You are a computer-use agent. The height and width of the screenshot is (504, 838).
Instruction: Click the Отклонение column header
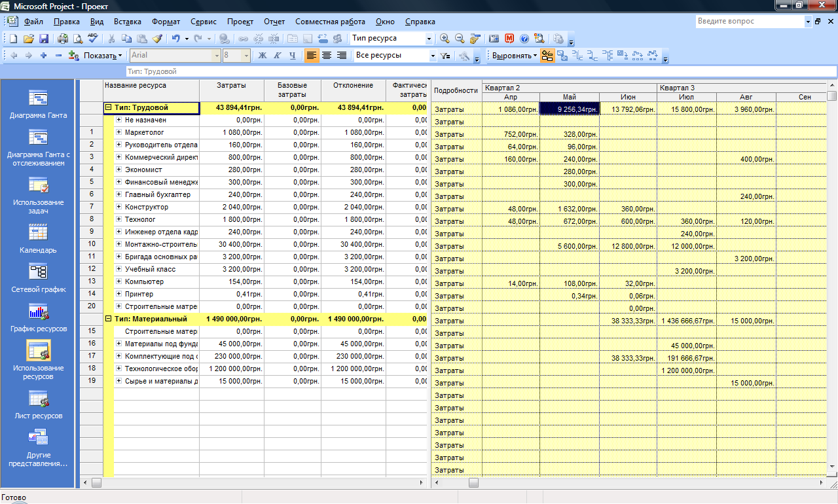(x=353, y=90)
